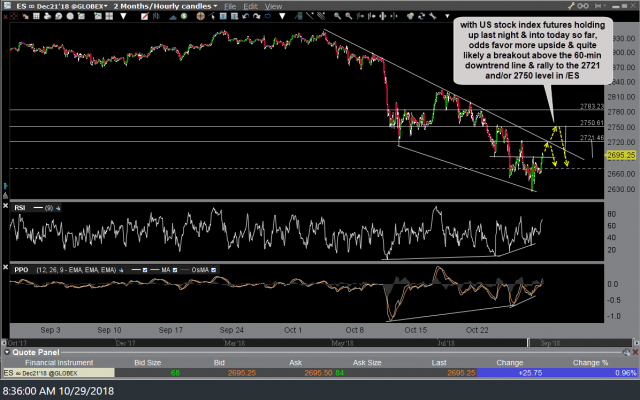Click the 2783.23 horizontal level label
The image size is (640, 400).
(592, 106)
